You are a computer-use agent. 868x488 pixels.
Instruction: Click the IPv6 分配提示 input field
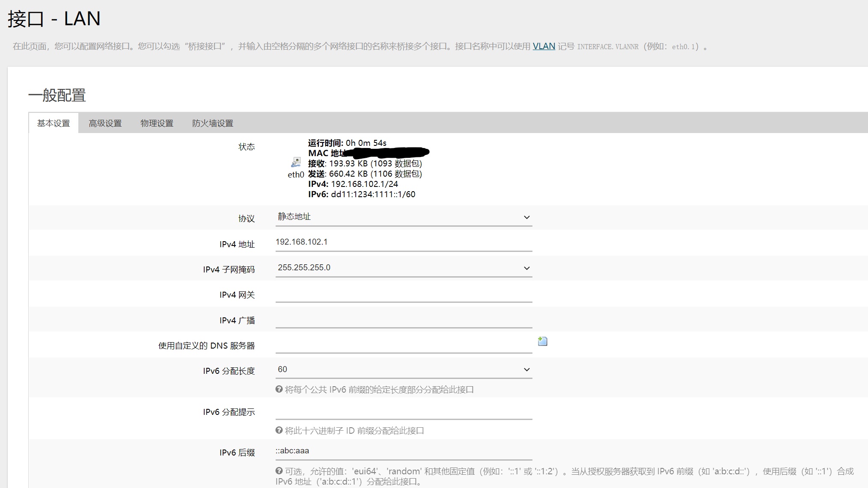click(x=403, y=411)
